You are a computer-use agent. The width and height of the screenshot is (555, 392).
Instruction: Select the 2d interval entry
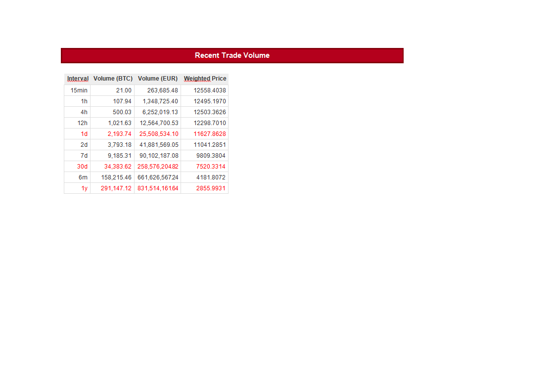(x=84, y=144)
